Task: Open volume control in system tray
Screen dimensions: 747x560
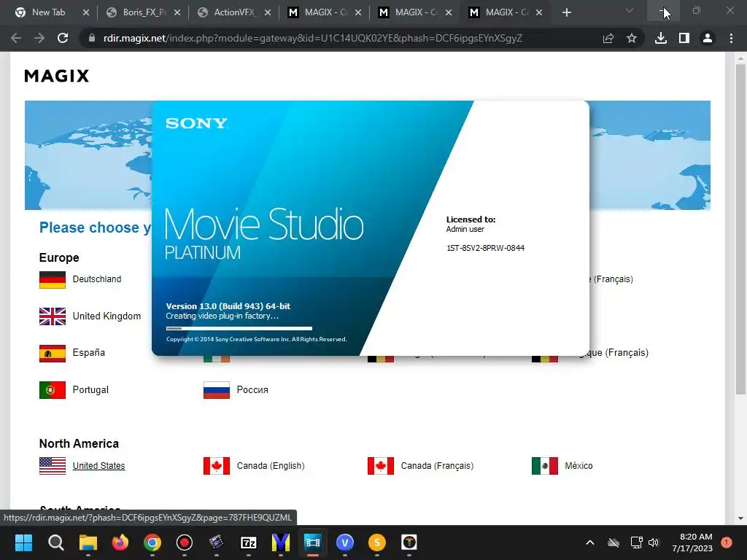Action: click(654, 542)
